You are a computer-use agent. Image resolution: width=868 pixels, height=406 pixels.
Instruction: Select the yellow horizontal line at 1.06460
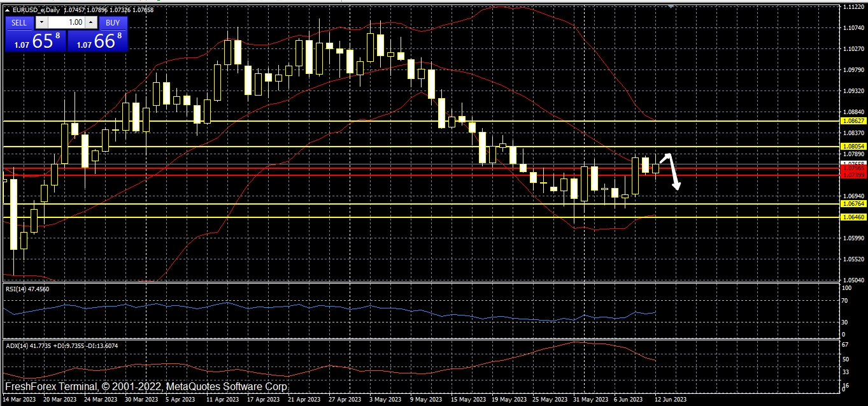coord(382,217)
